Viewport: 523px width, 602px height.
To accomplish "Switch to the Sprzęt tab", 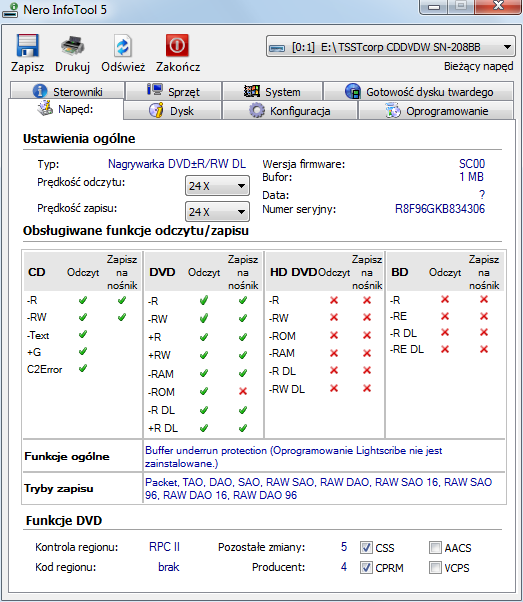I will [174, 91].
